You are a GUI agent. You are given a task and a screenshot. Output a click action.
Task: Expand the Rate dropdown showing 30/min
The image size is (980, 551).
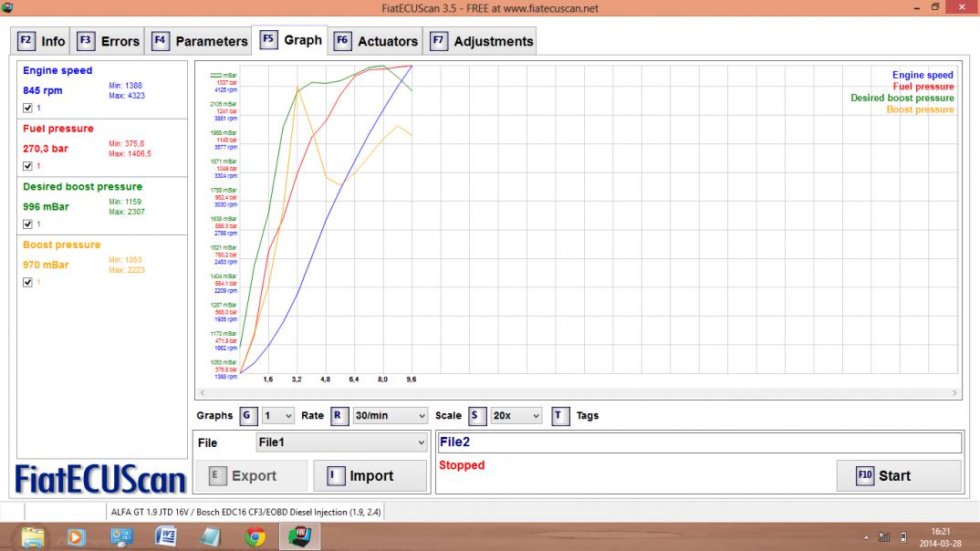[390, 415]
